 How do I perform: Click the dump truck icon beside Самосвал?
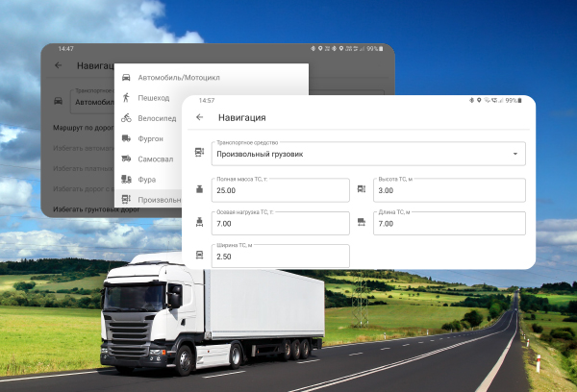126,159
